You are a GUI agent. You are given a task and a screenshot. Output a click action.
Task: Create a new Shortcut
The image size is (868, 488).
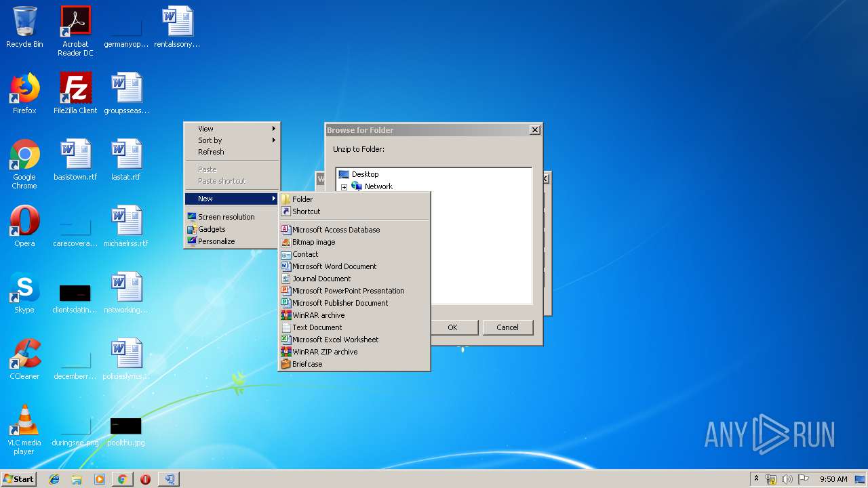click(x=354, y=211)
